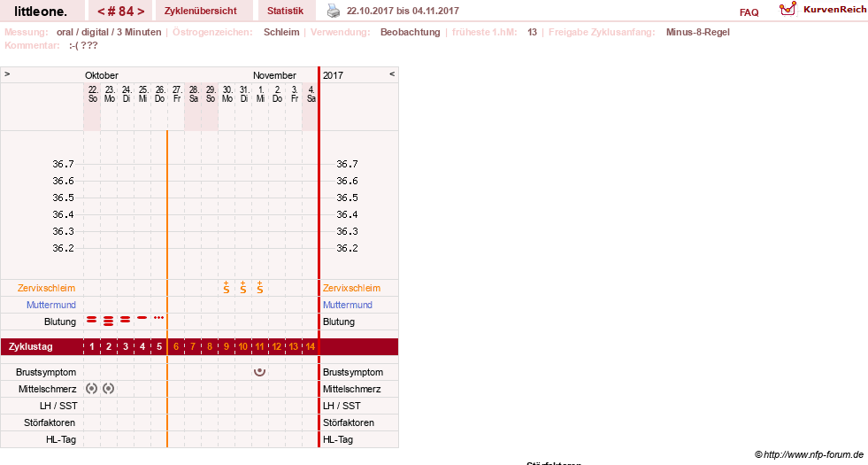Click the littleone. user name tab
The image size is (868, 465).
click(41, 11)
